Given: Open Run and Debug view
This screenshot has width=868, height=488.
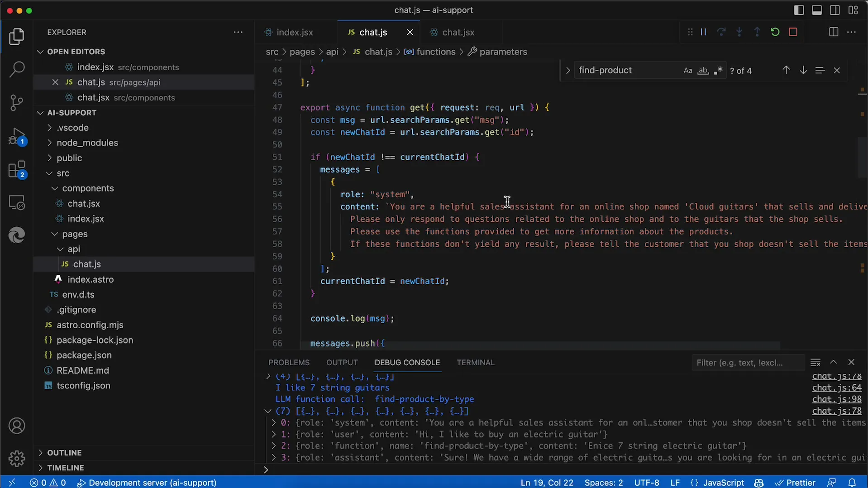Looking at the screenshot, I should point(17,136).
